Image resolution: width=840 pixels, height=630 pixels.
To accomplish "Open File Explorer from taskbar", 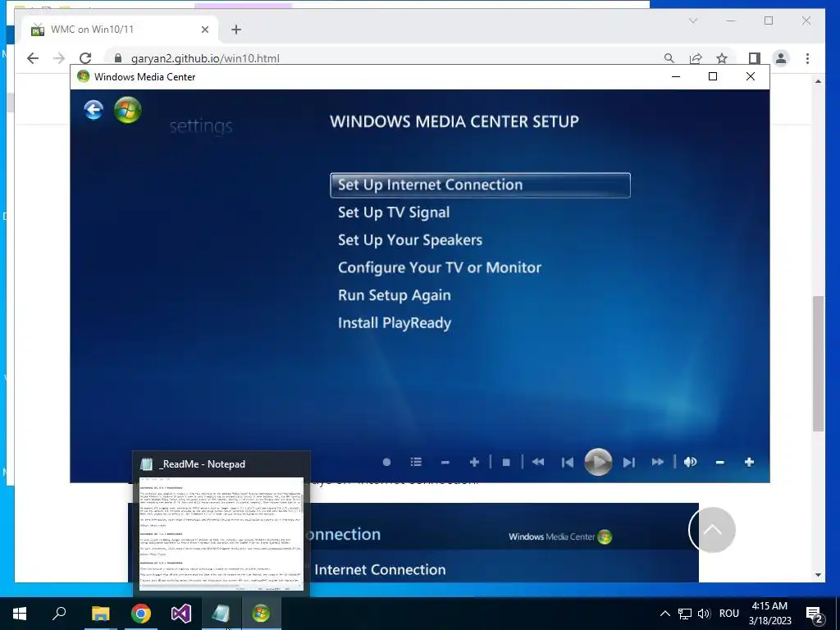I will click(x=100, y=614).
